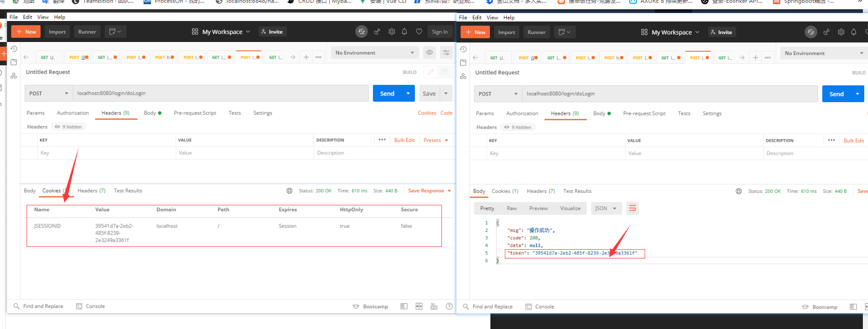Open No Environment dropdown in left window
The height and width of the screenshot is (329, 868).
(x=375, y=53)
